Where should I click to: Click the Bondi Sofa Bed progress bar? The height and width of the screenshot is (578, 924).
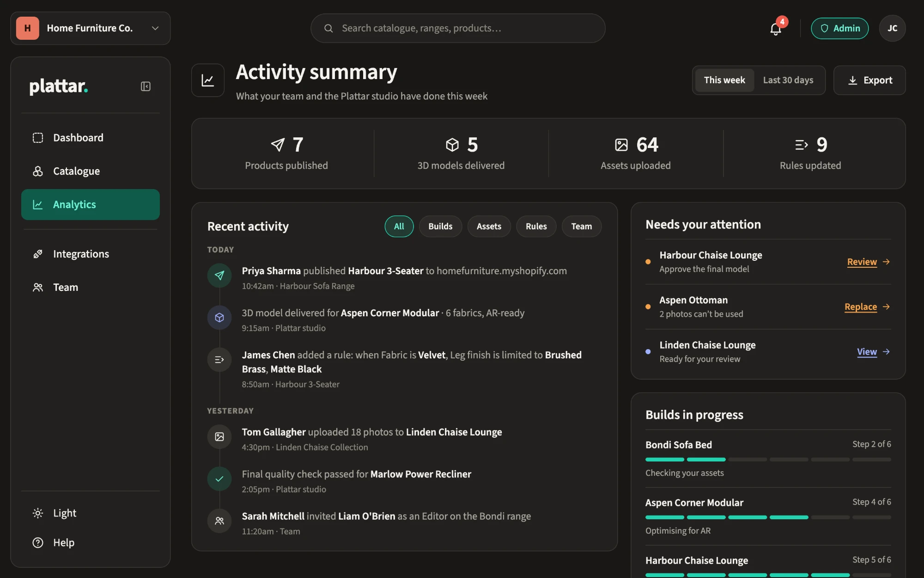[x=768, y=460]
